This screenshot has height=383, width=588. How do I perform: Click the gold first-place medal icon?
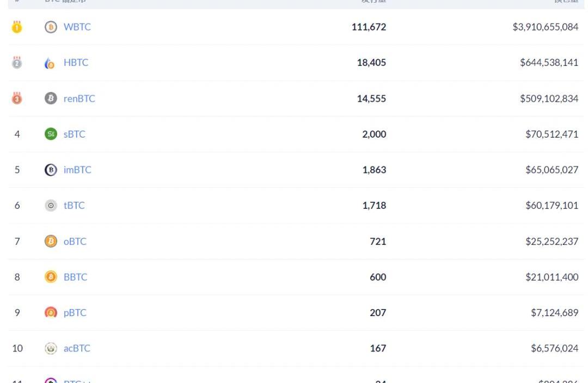pyautogui.click(x=17, y=27)
